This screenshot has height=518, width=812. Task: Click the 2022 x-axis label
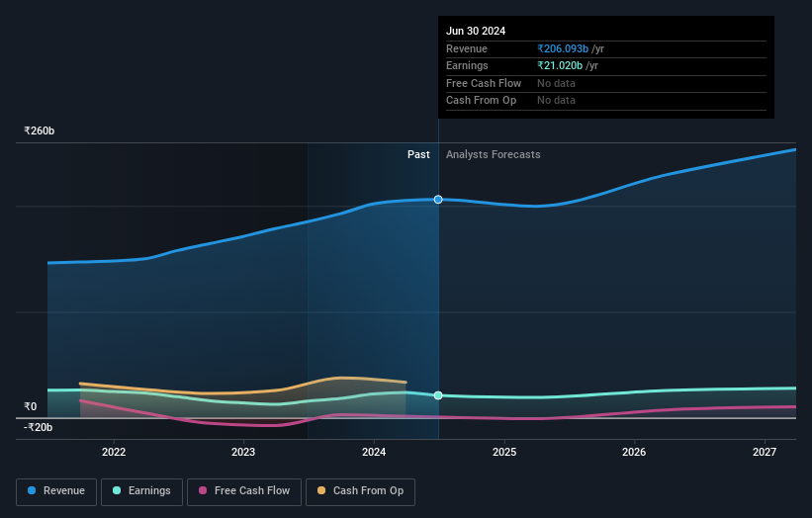pyautogui.click(x=114, y=452)
